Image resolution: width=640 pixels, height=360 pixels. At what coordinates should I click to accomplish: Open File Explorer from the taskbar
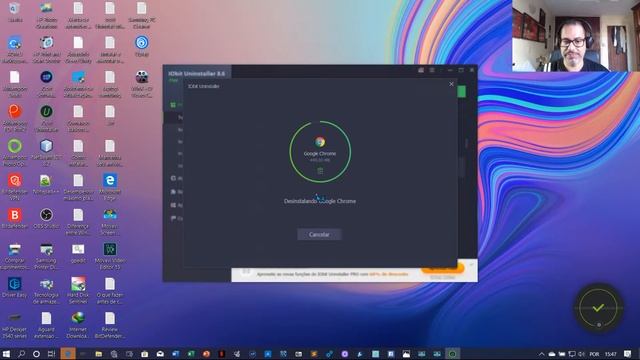98,354
